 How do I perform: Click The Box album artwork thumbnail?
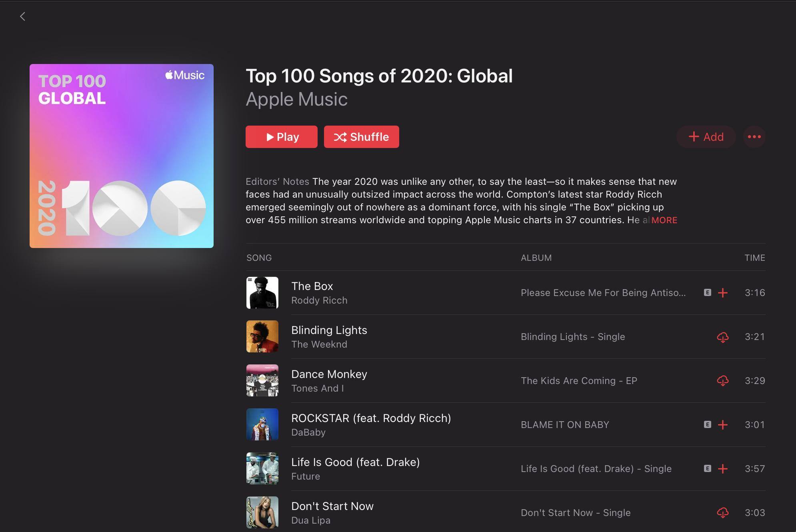pos(262,293)
